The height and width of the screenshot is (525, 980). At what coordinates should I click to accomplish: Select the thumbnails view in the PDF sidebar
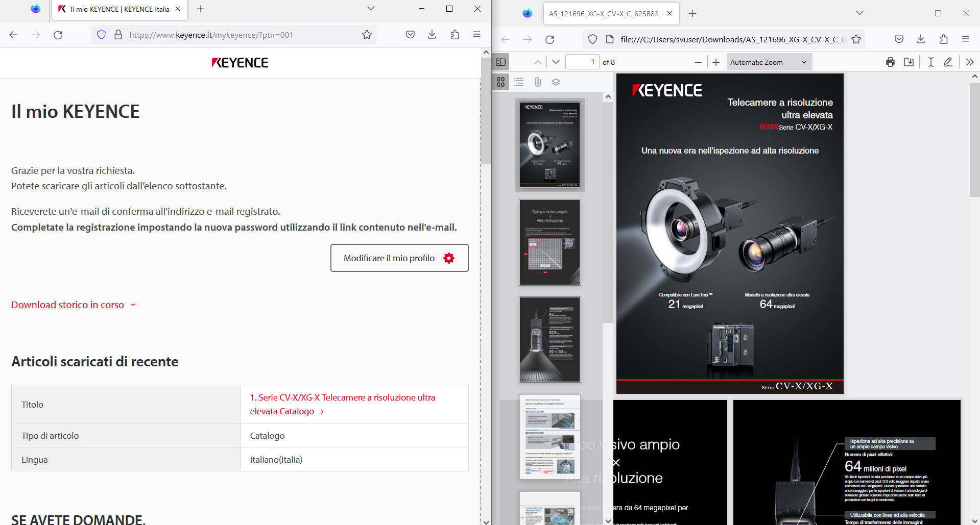tap(501, 82)
